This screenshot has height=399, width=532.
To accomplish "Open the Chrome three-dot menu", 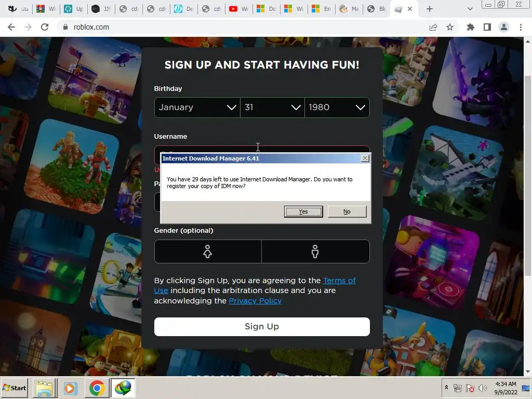I will coord(521,27).
